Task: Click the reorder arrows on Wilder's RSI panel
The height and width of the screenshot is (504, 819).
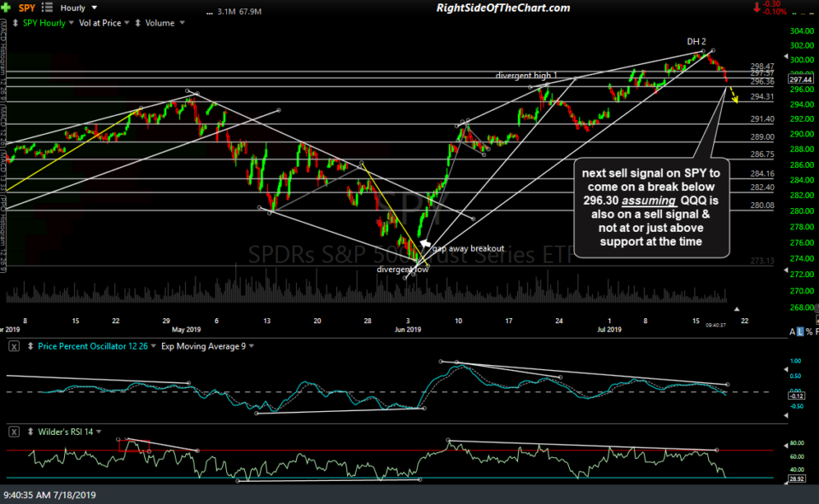Action: (30, 432)
